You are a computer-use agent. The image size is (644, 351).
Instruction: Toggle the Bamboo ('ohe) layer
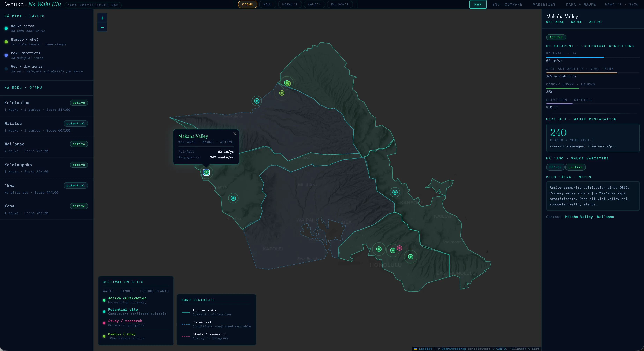point(46,42)
